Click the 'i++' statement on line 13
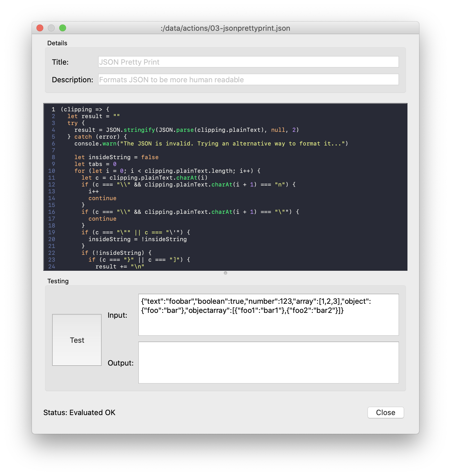Viewport: 451px width, 476px height. click(x=94, y=191)
